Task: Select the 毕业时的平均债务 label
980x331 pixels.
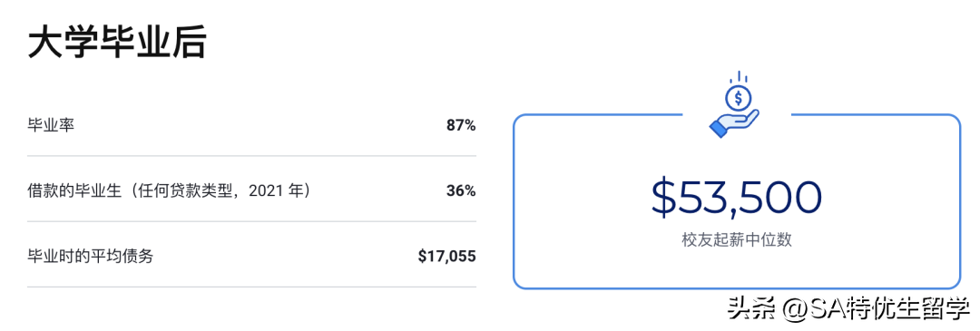Action: click(x=91, y=256)
